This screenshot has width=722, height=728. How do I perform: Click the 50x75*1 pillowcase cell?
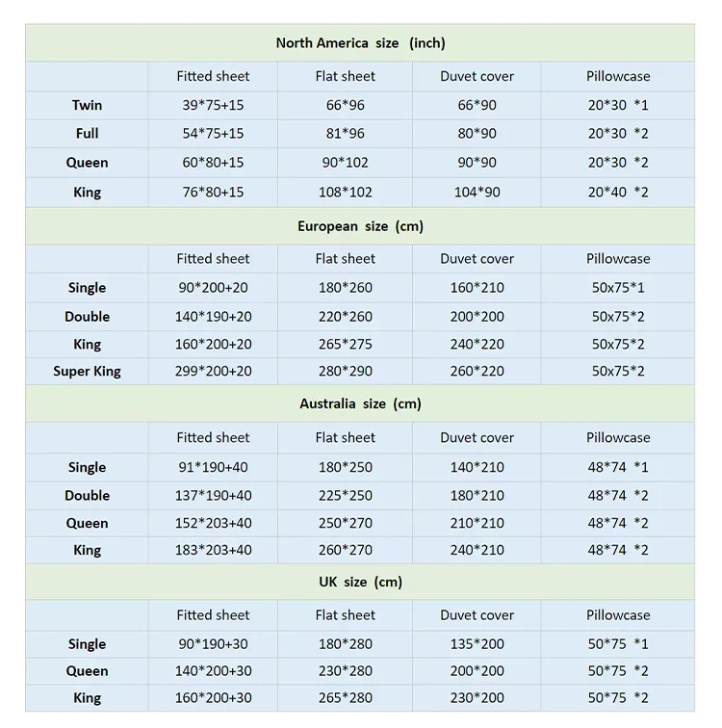coord(618,287)
